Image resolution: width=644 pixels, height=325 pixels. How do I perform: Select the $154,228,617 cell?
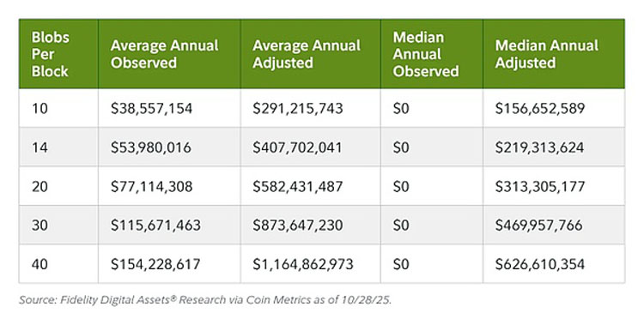pos(169,264)
